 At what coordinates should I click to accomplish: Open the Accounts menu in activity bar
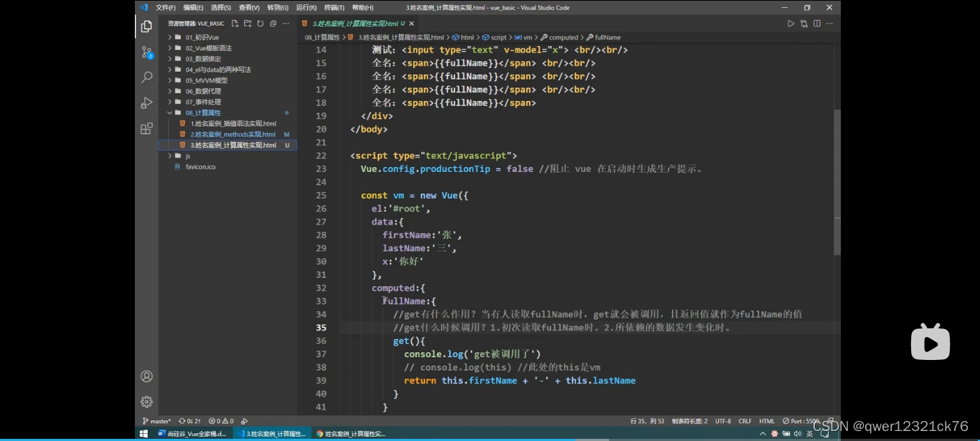tap(146, 376)
